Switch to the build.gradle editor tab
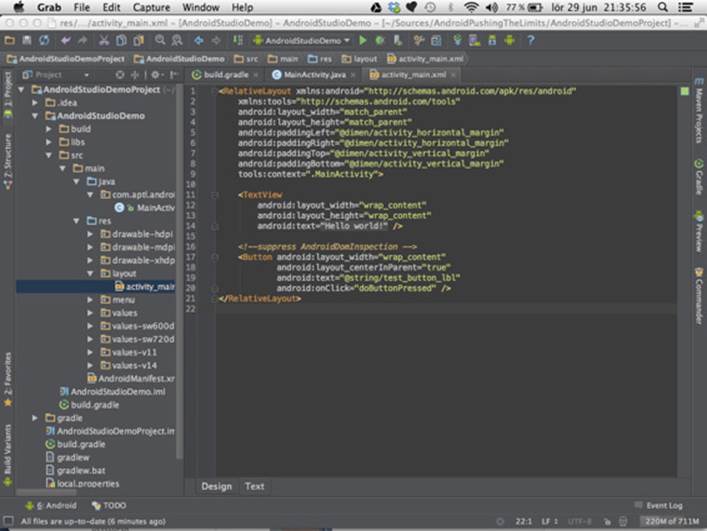Viewport: 707px width, 531px height. point(225,75)
